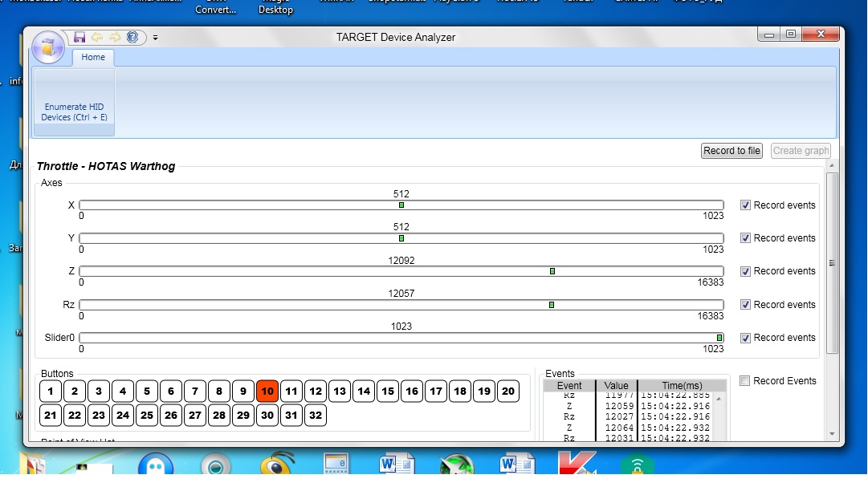Select event row with value 12059
Screen dimensions: 868x495
(628, 406)
